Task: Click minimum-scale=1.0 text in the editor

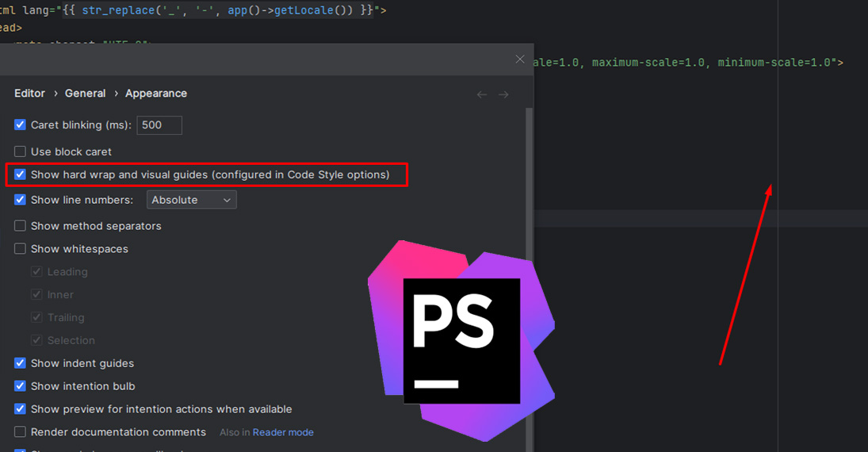Action: coord(774,63)
